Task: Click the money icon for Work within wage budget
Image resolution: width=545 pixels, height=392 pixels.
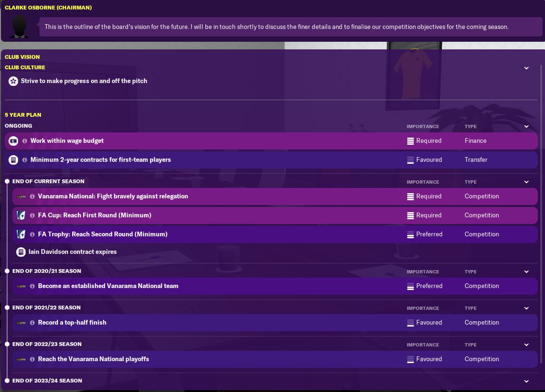Action: click(13, 141)
